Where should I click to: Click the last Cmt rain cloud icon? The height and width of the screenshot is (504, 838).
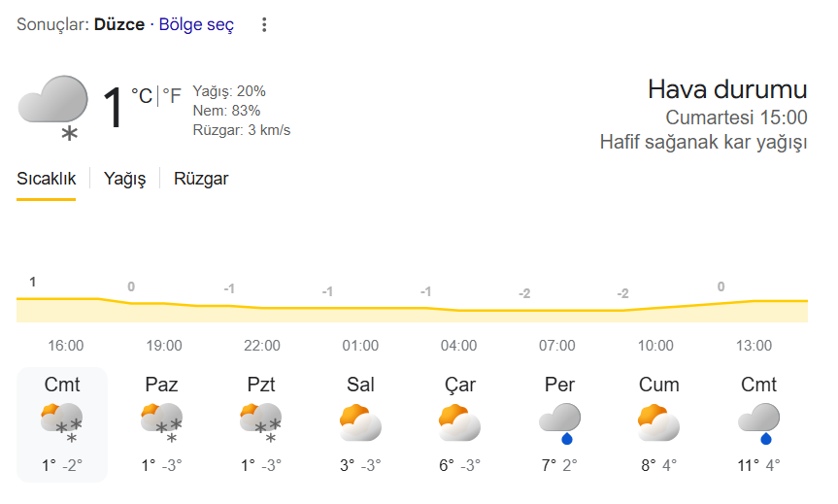tap(758, 422)
